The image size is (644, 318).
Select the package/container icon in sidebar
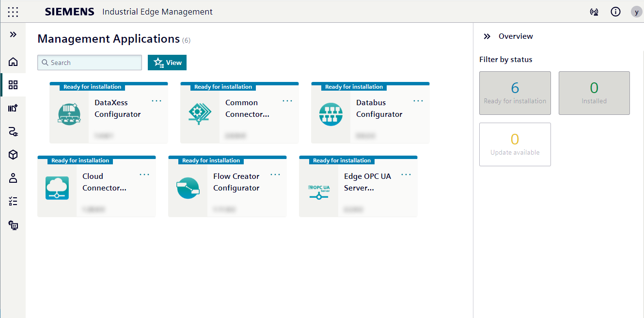click(x=13, y=155)
